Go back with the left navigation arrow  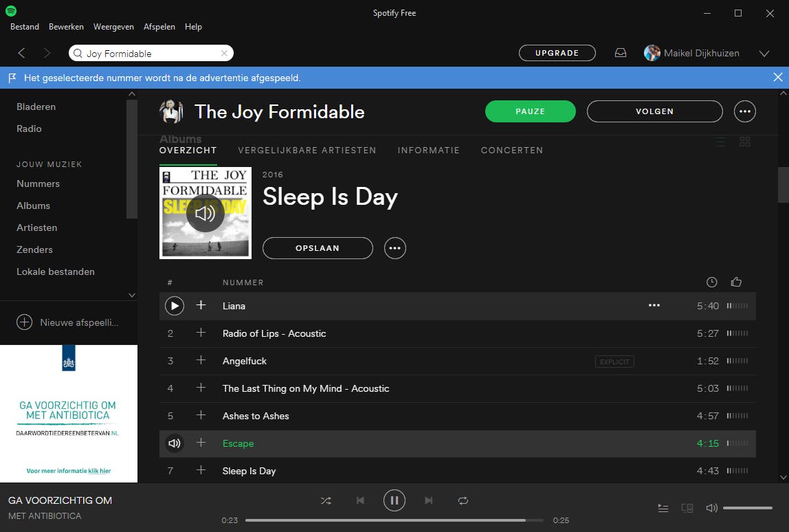[21, 53]
